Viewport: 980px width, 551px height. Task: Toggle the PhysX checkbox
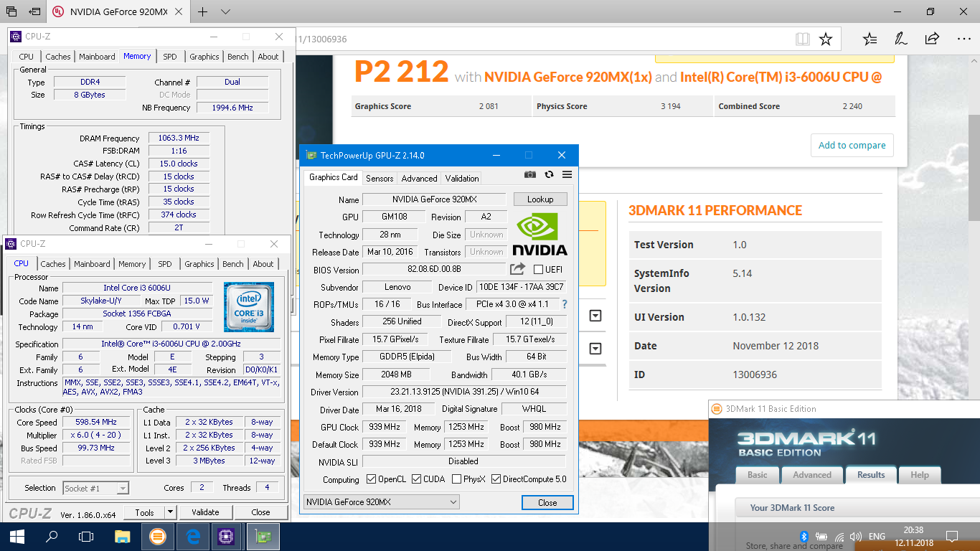[456, 479]
